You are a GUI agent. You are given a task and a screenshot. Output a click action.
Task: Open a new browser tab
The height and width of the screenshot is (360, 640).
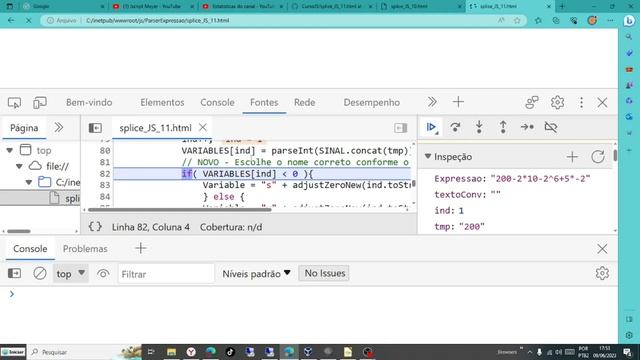point(562,7)
